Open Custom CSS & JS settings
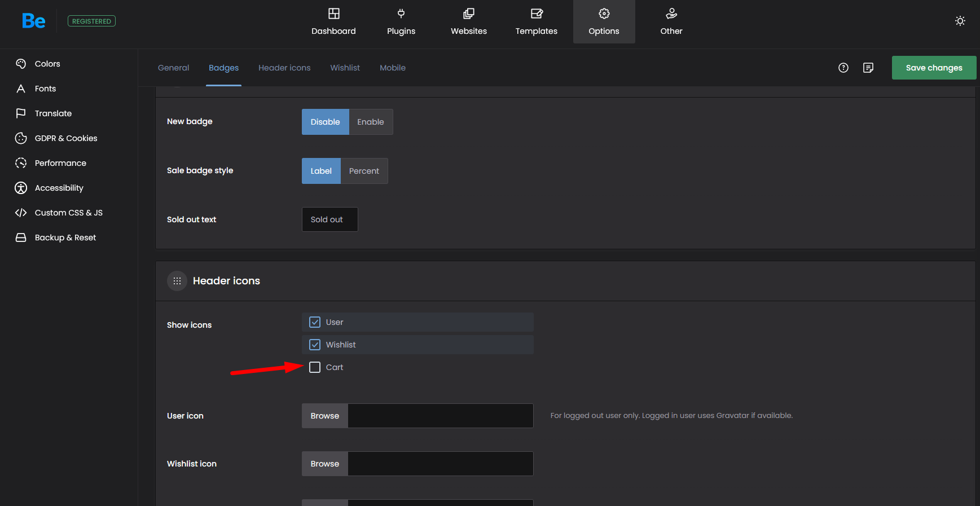Image resolution: width=980 pixels, height=506 pixels. coord(69,213)
